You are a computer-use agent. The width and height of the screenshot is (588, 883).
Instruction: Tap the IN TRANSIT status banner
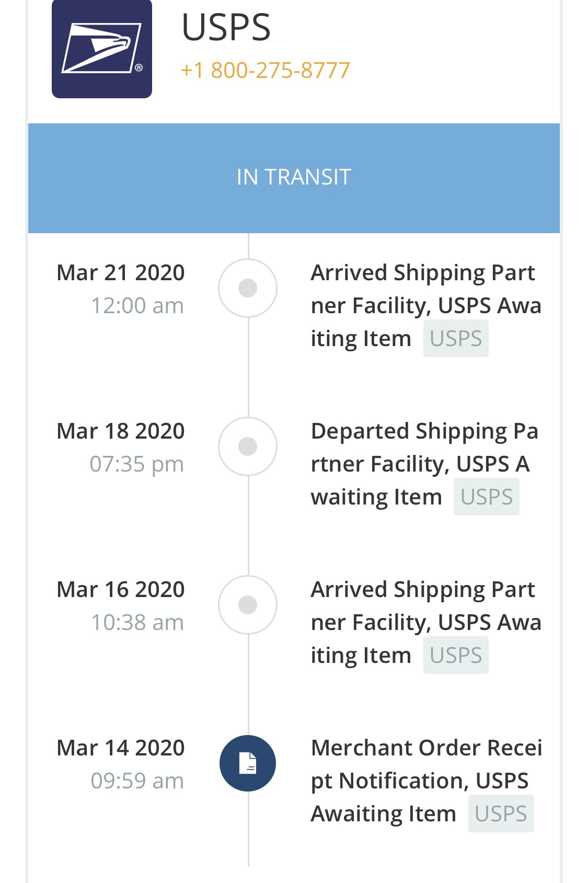point(294,178)
